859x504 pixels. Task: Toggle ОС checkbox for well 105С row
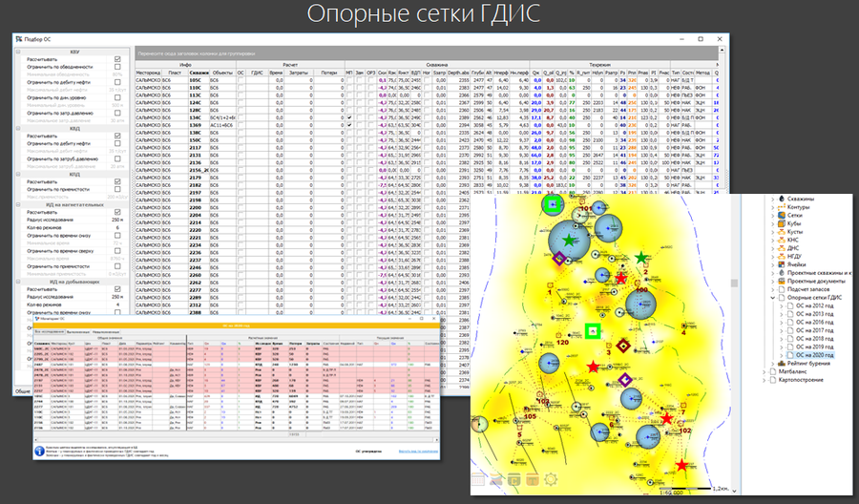point(241,80)
